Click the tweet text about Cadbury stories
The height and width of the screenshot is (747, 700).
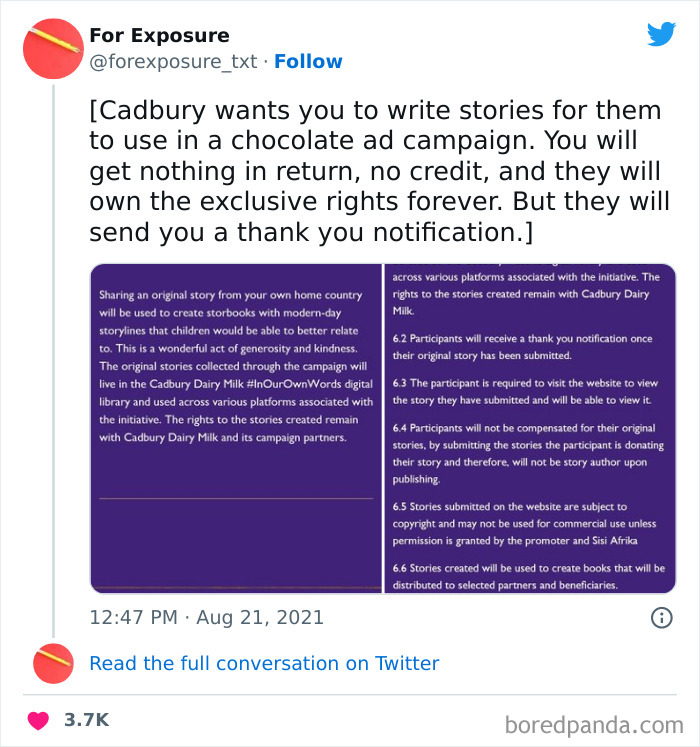(380, 171)
